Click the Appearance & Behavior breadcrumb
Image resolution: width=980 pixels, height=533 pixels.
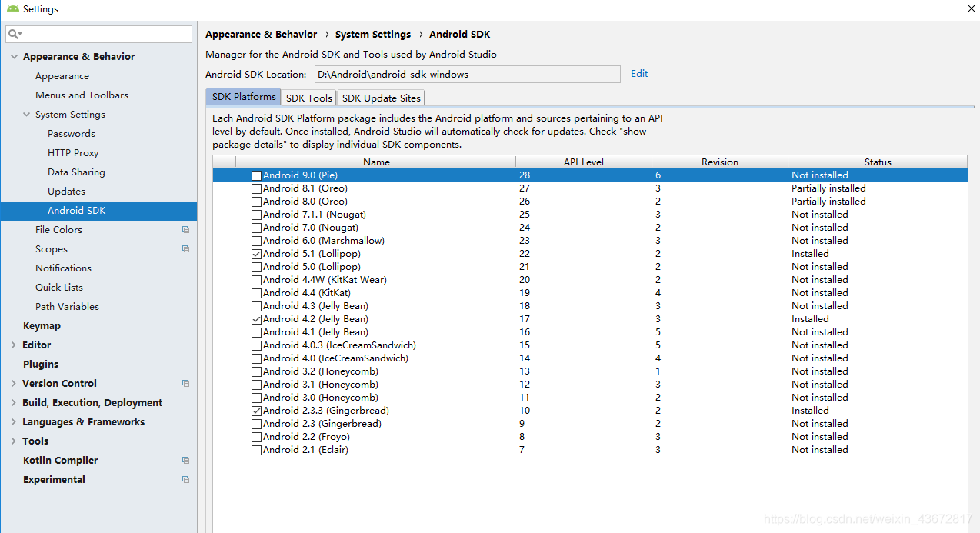click(x=261, y=35)
